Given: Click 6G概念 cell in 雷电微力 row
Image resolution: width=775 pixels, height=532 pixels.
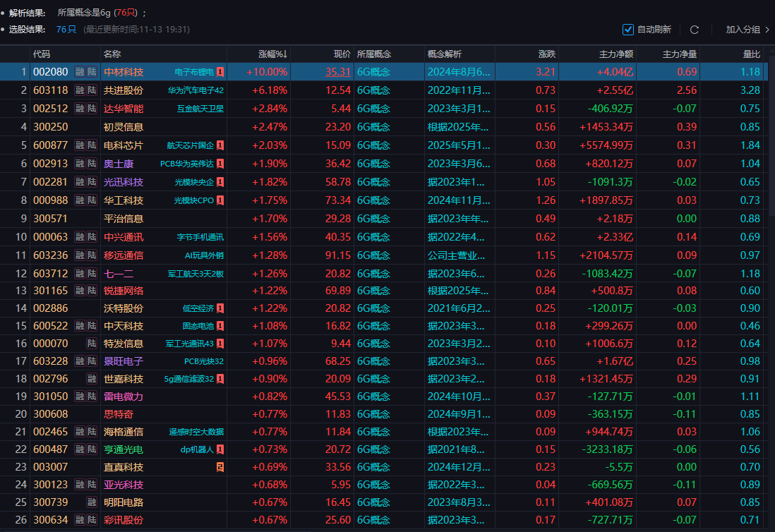Looking at the screenshot, I should pos(373,396).
